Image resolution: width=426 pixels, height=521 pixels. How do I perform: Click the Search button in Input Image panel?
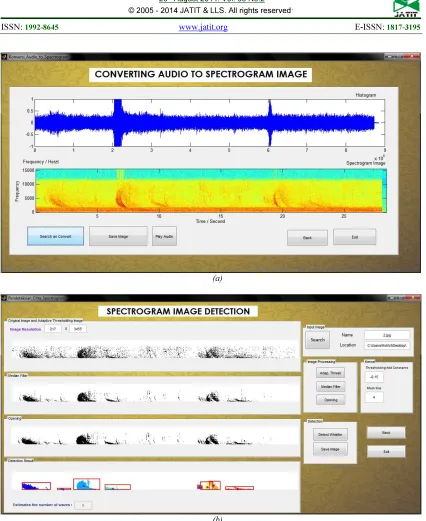[x=318, y=340]
